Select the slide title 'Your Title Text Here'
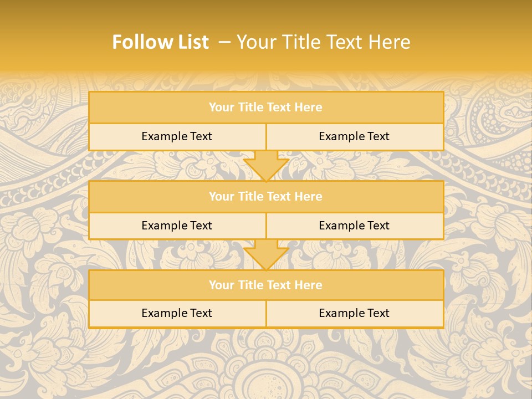 pos(323,42)
